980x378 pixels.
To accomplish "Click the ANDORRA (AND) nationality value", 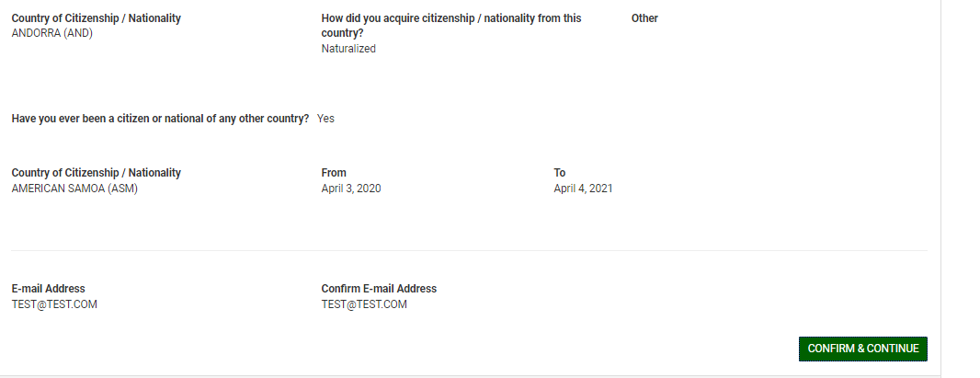I will [x=51, y=33].
